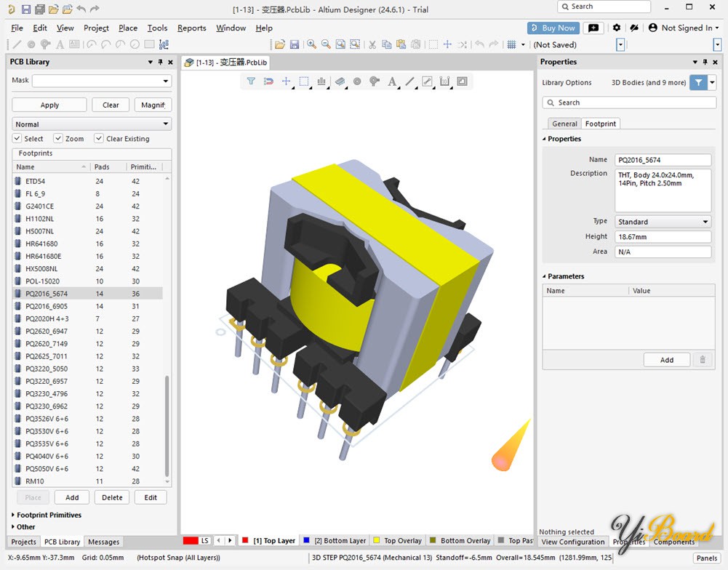Click the filter funnel icon in the viewport toolbar
The height and width of the screenshot is (570, 728).
pyautogui.click(x=251, y=81)
